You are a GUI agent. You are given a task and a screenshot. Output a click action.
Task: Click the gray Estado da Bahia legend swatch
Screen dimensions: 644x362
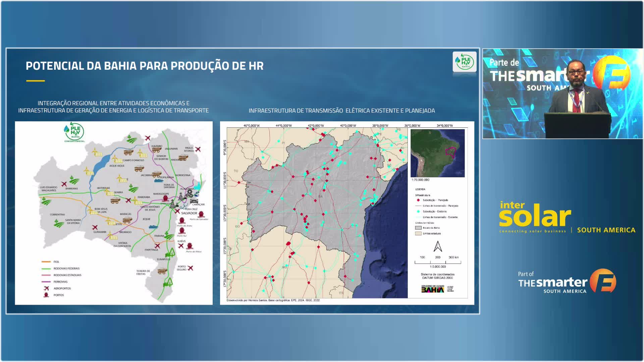tap(418, 228)
